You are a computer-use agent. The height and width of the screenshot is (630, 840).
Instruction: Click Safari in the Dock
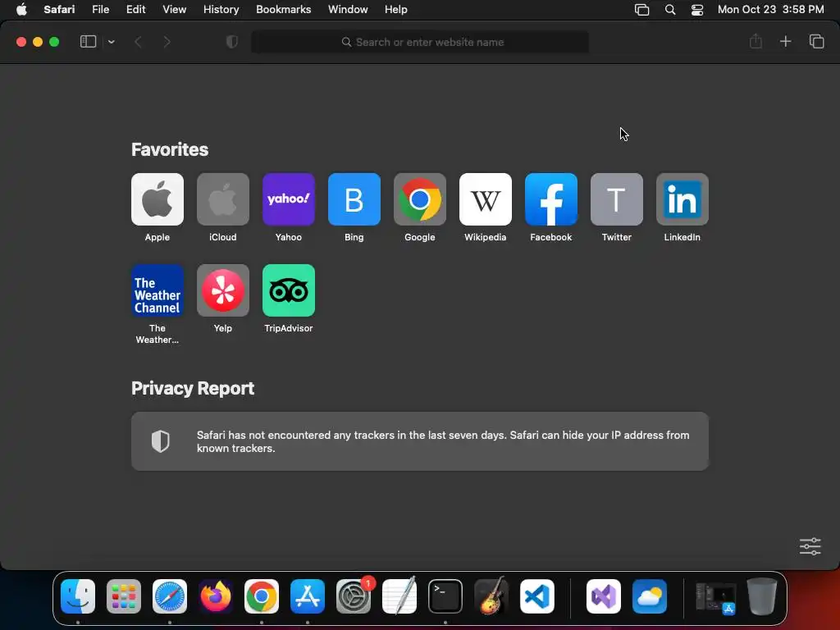click(x=170, y=596)
